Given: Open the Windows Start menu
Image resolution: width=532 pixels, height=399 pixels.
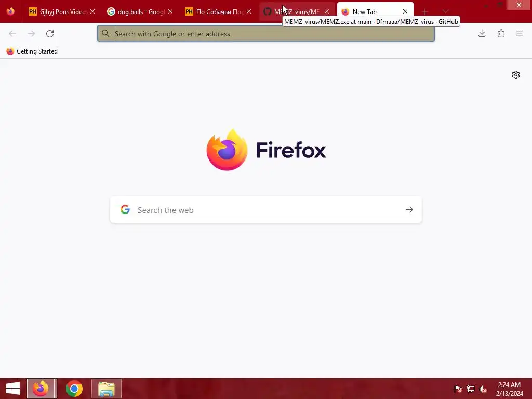Looking at the screenshot, I should (13, 389).
